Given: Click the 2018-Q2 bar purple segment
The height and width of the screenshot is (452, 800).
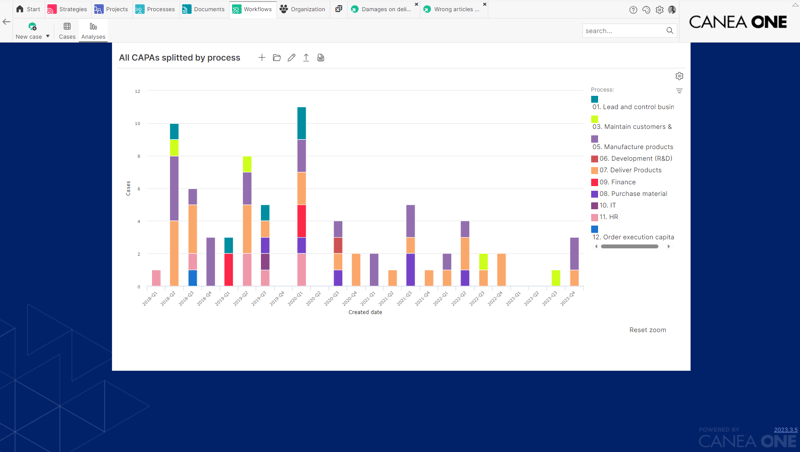Looking at the screenshot, I should point(174,188).
